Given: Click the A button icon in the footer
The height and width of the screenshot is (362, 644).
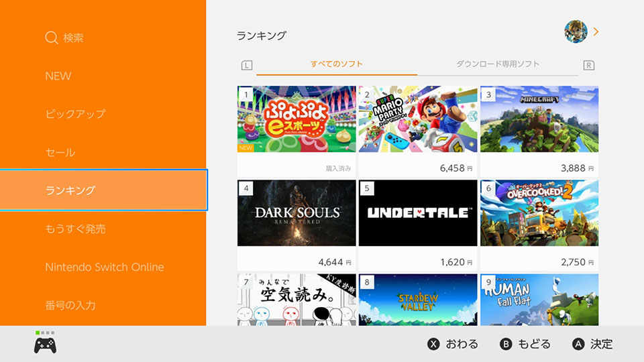Looking at the screenshot, I should (578, 344).
